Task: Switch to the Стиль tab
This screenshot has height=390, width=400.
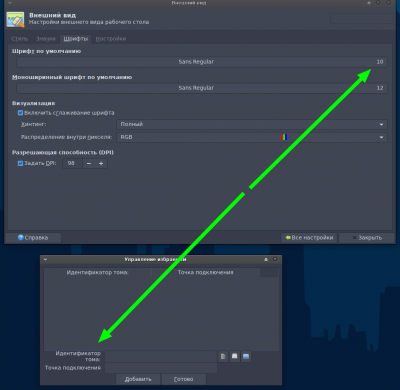Action: 20,39
